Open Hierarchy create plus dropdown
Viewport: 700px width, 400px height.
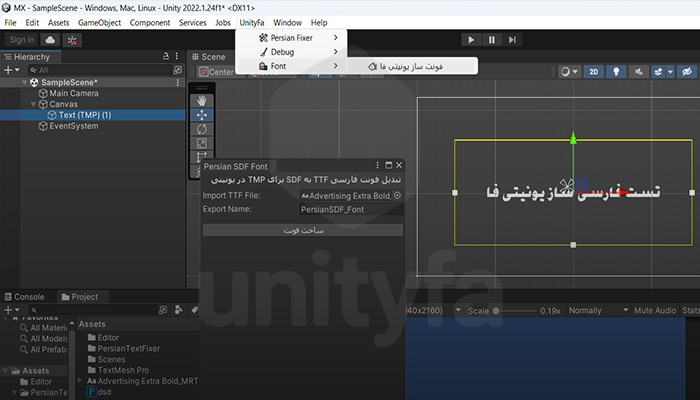coord(12,70)
